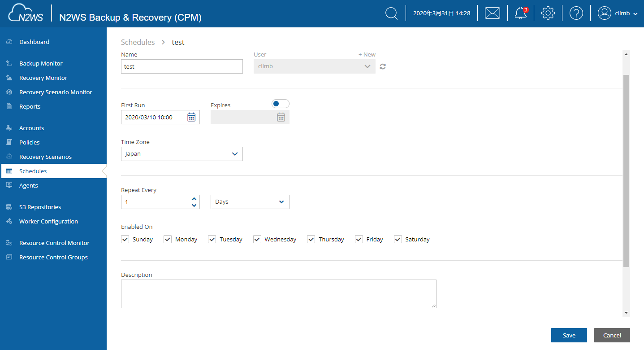Go to Dashboard in sidebar

pyautogui.click(x=34, y=42)
